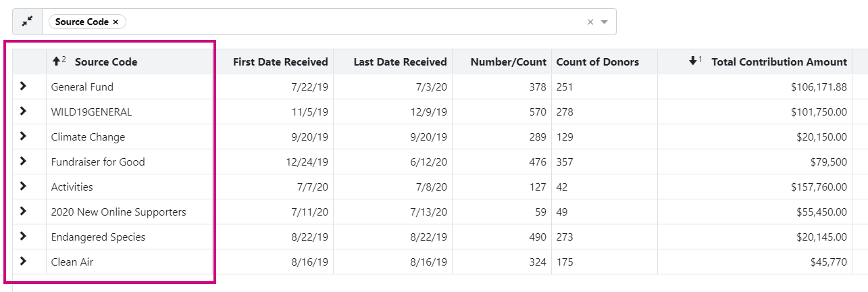Expand the Climate Change row
This screenshot has width=868, height=292.
pos(24,137)
